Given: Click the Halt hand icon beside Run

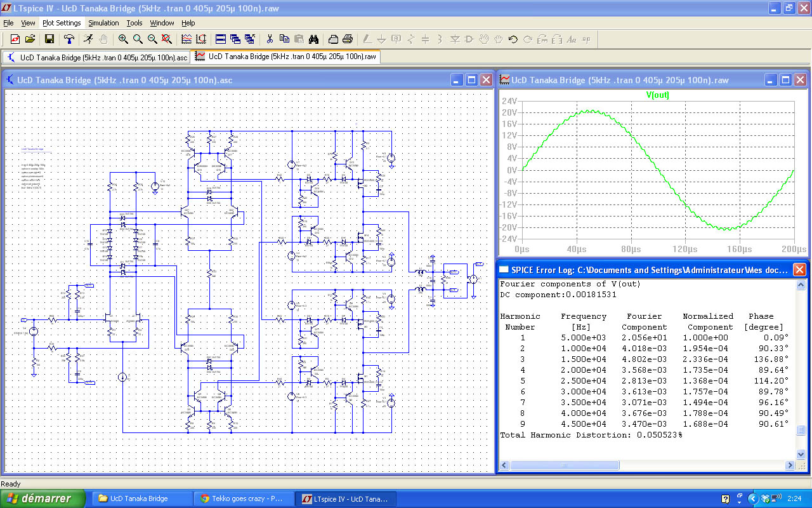Looking at the screenshot, I should point(103,39).
